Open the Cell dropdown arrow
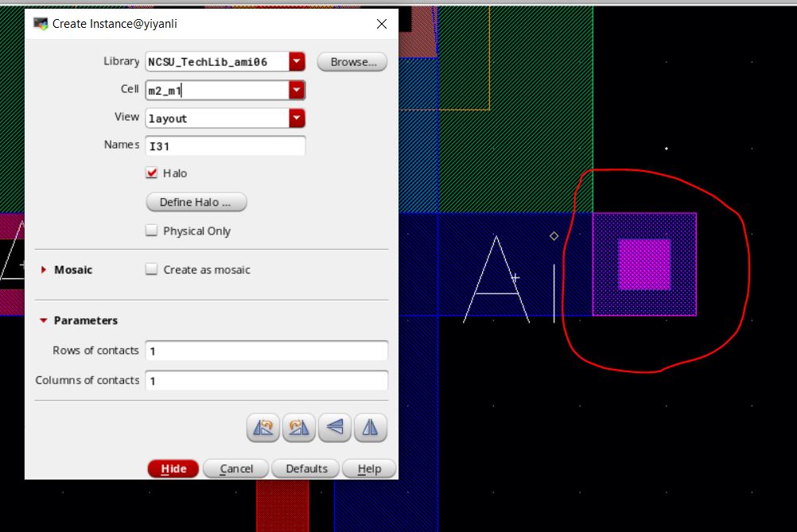The image size is (797, 532). [297, 90]
